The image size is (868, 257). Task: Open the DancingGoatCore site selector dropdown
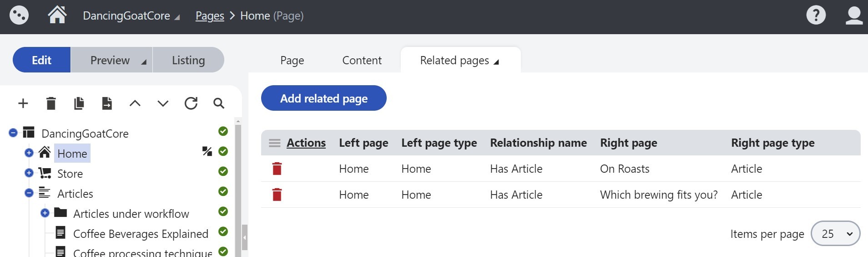click(x=131, y=16)
